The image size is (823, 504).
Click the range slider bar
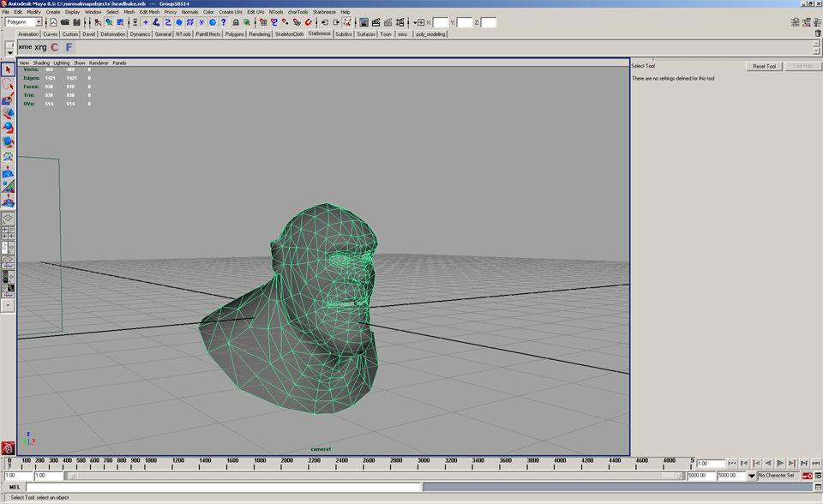(374, 476)
